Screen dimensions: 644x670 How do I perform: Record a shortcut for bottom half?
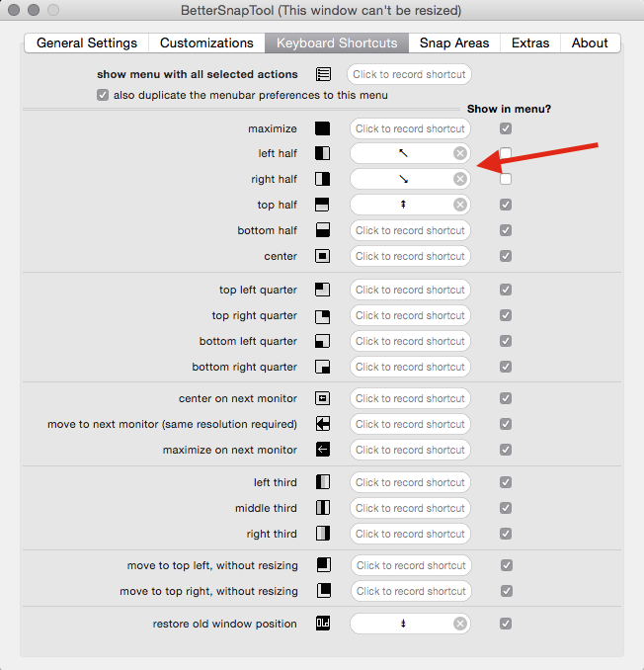410,230
